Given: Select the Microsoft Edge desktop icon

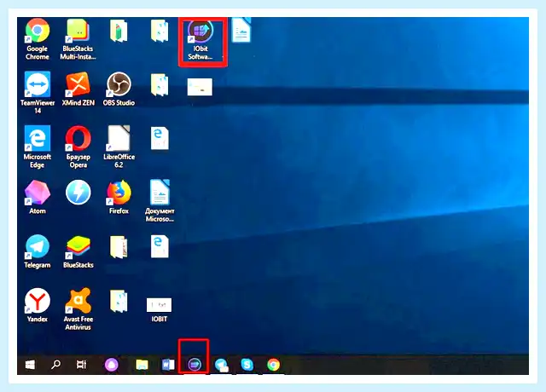Looking at the screenshot, I should tap(38, 147).
